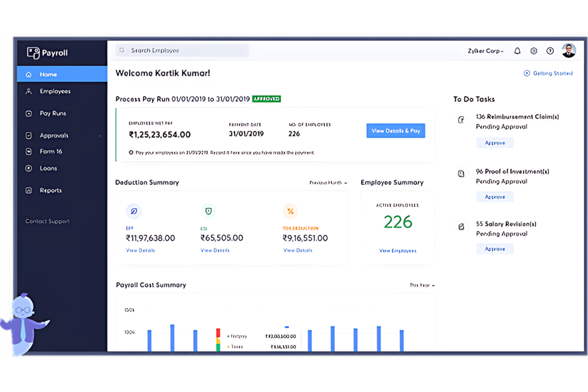
Task: Click the Form 16 icon
Action: pyautogui.click(x=29, y=152)
